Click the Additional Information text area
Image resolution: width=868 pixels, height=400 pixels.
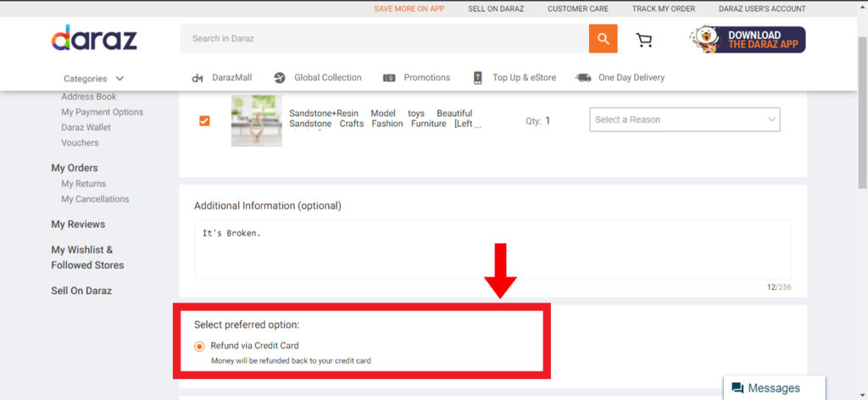pyautogui.click(x=492, y=250)
